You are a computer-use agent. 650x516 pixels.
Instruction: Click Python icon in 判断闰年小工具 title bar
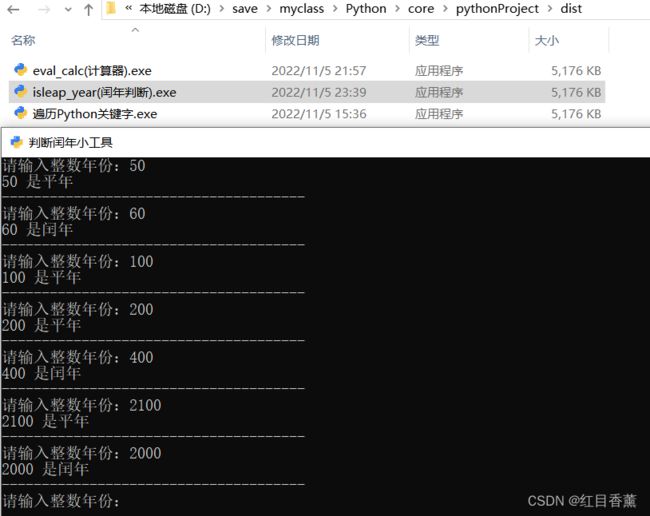(17, 143)
